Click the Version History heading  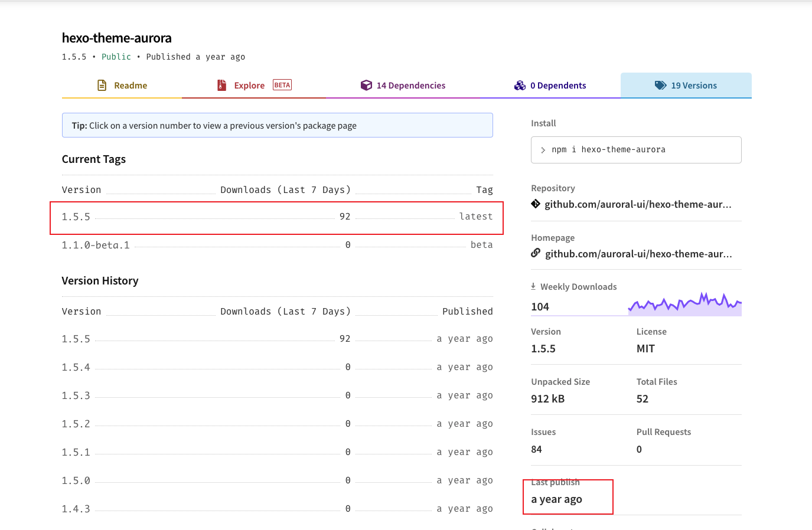pyautogui.click(x=100, y=281)
